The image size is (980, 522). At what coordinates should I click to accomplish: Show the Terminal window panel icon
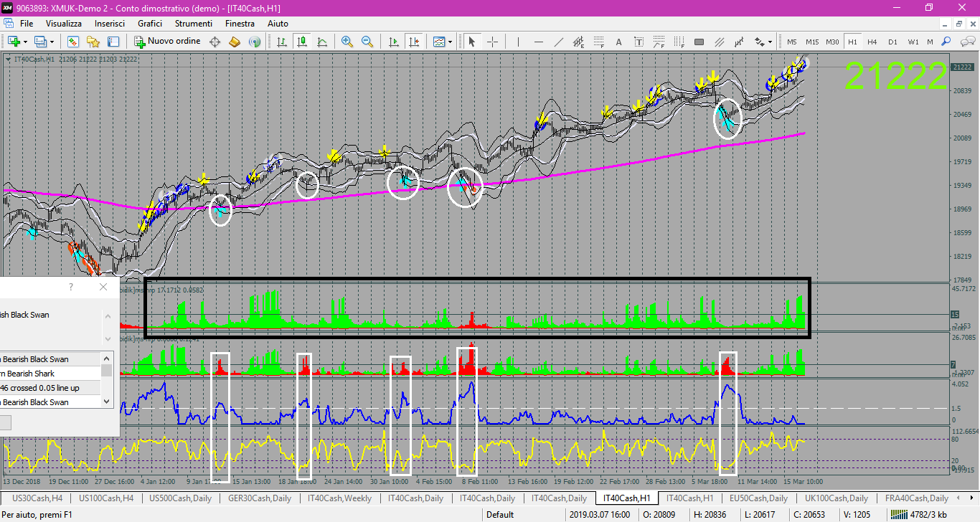point(113,42)
